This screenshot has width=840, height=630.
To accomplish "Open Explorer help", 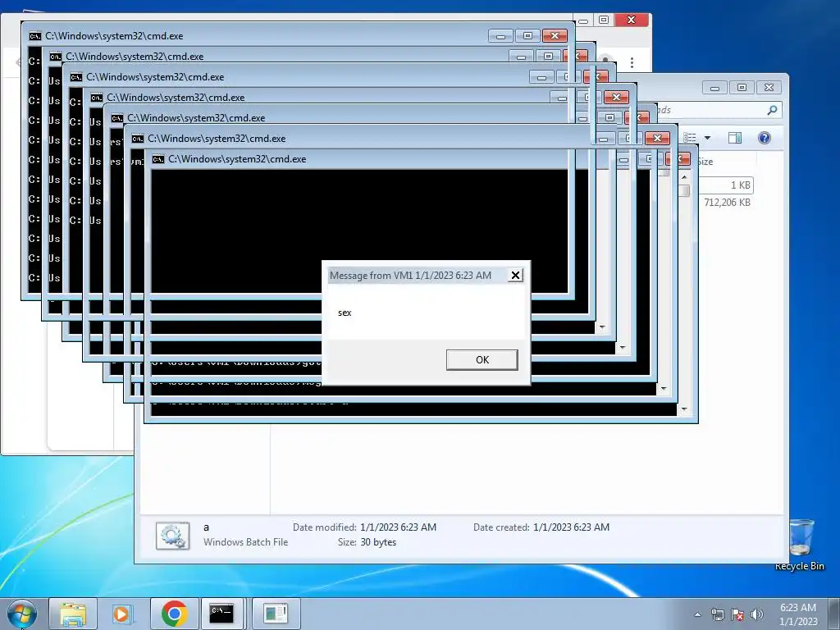I will pyautogui.click(x=765, y=138).
